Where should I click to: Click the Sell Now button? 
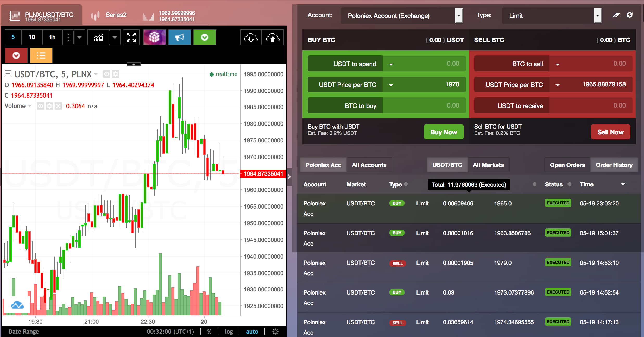(x=610, y=132)
